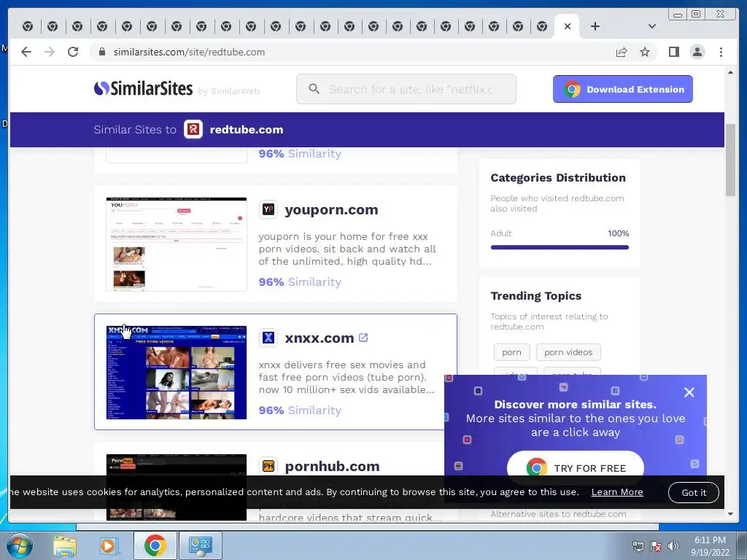Open the Chrome side panel
Screen dimensions: 747x560
point(673,52)
